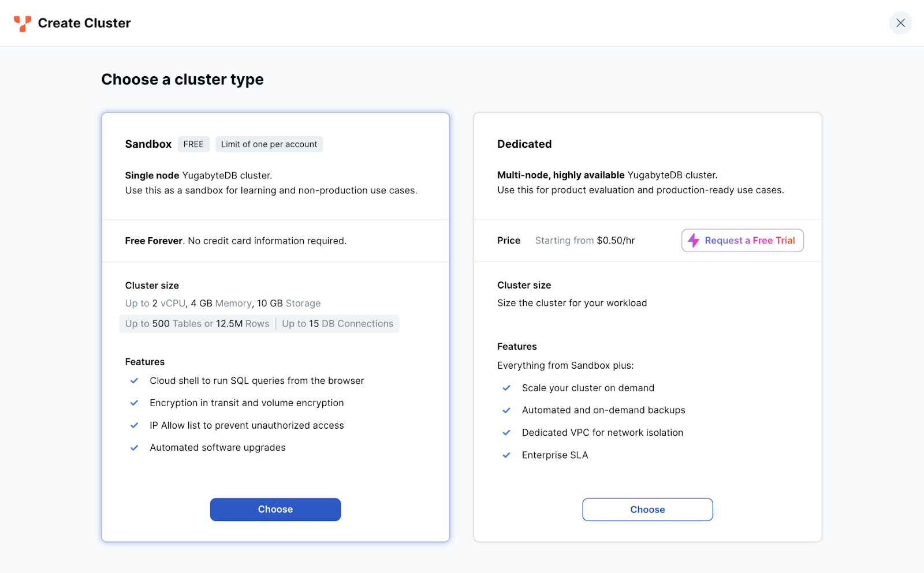
Task: Close the Create Cluster dialog
Action: click(x=900, y=23)
